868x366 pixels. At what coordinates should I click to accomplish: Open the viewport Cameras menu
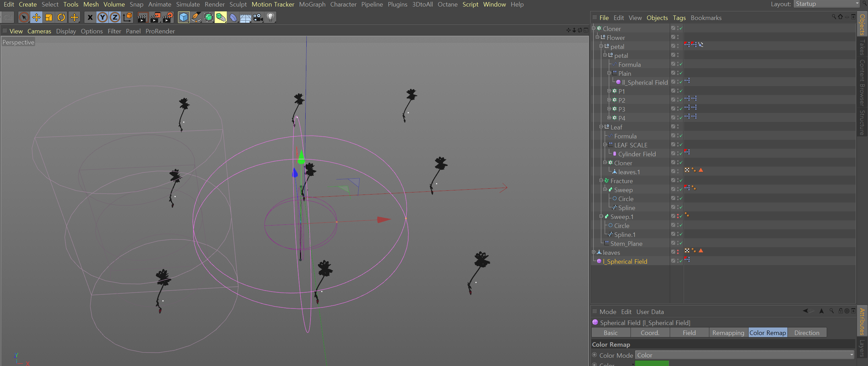tap(39, 31)
